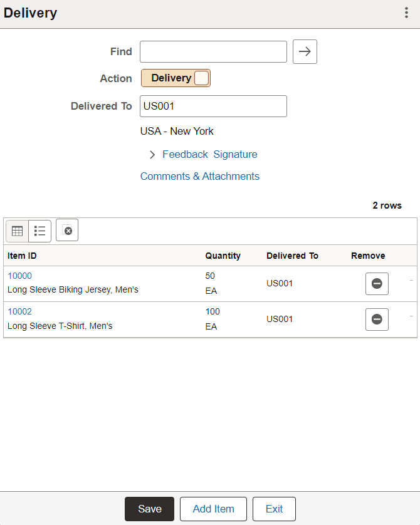The height and width of the screenshot is (525, 420).
Task: Click Add Item to add a new row
Action: 213,509
